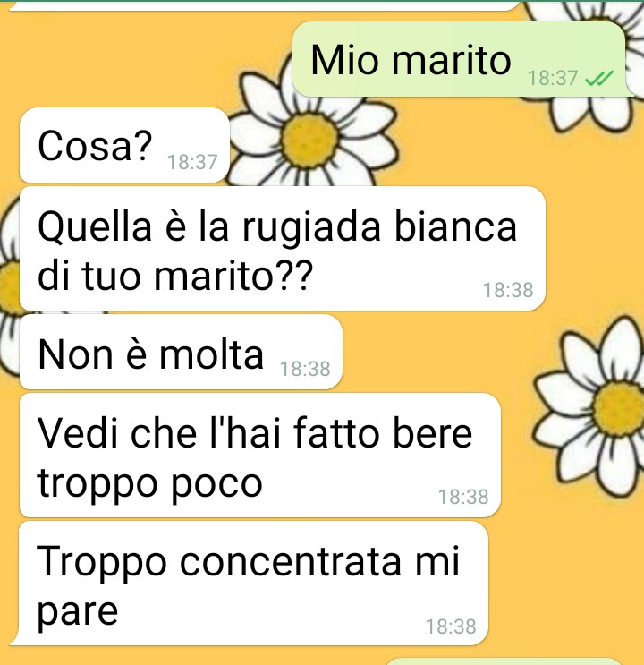Tap the word "rugiada" in the message
The height and width of the screenshot is (665, 644).
coord(311,227)
